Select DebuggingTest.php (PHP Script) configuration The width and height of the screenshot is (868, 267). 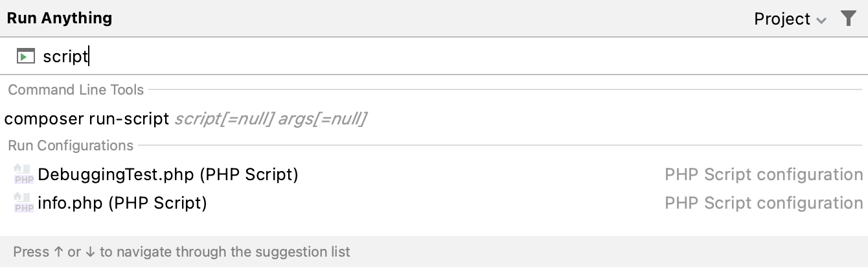[434, 174]
